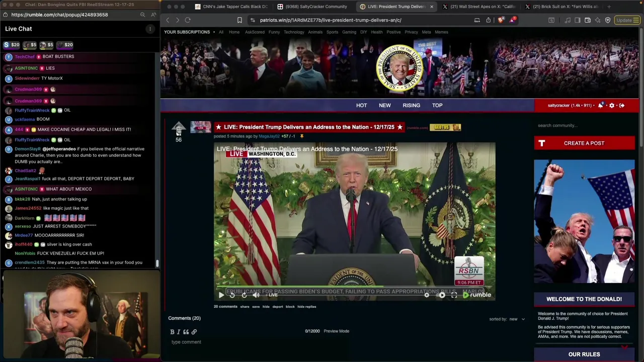Open the 'sorted by: new' dropdown
Image resolution: width=644 pixels, height=362 pixels.
point(507,319)
